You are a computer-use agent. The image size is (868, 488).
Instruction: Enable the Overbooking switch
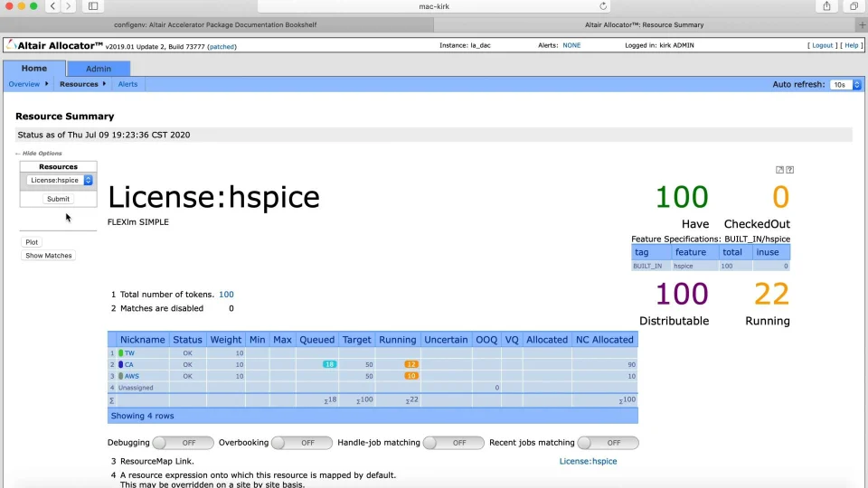coord(302,443)
